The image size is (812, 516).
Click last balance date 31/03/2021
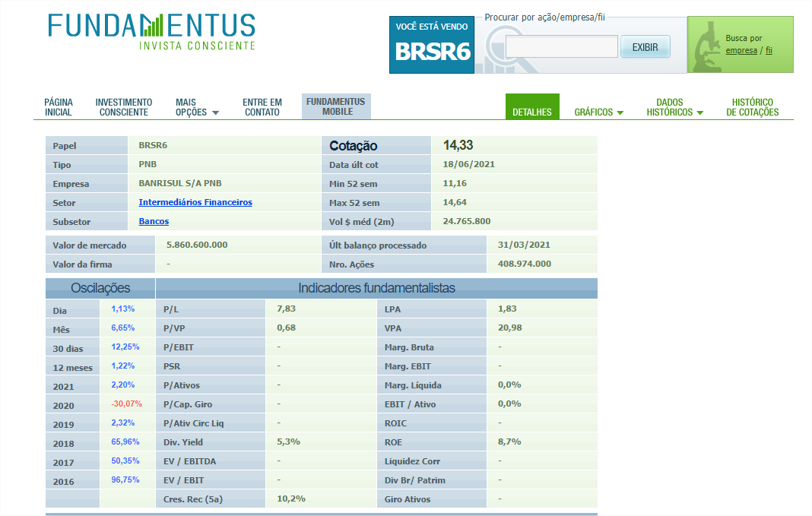(x=524, y=245)
